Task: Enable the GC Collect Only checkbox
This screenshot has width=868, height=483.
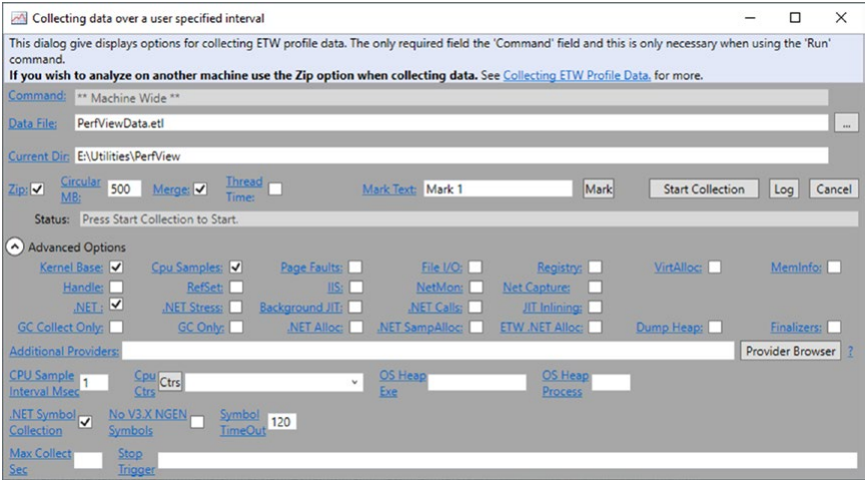Action: click(x=116, y=327)
